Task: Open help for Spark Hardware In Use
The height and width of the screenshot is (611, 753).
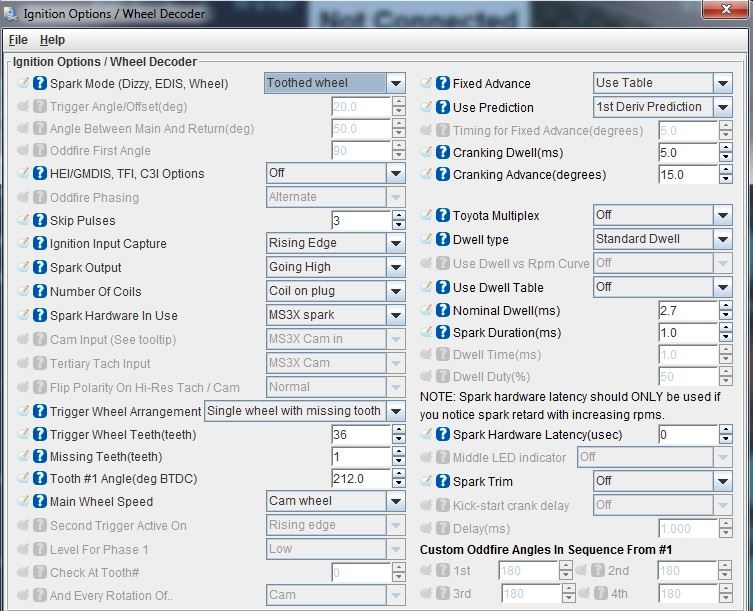Action: point(40,315)
